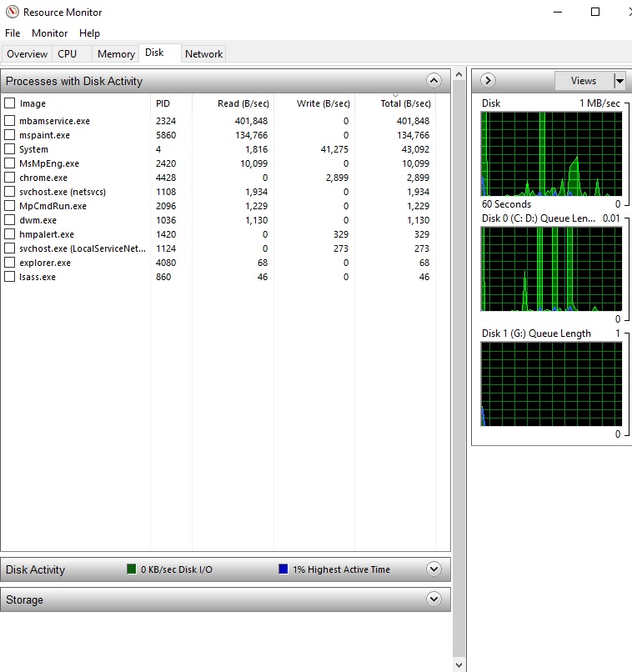Sort by the PID column header
The width and height of the screenshot is (632, 672).
coord(163,103)
